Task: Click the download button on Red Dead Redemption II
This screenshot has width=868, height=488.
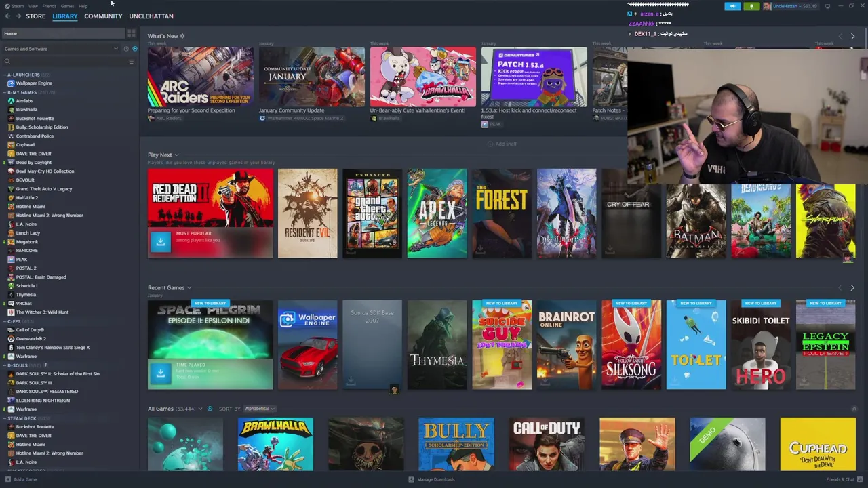Action: [x=160, y=242]
